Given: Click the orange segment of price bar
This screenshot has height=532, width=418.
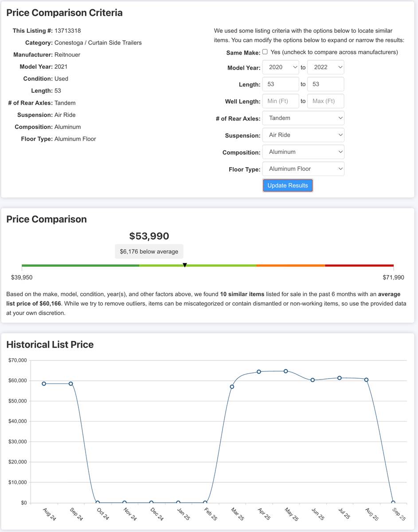Looking at the screenshot, I should (291, 266).
